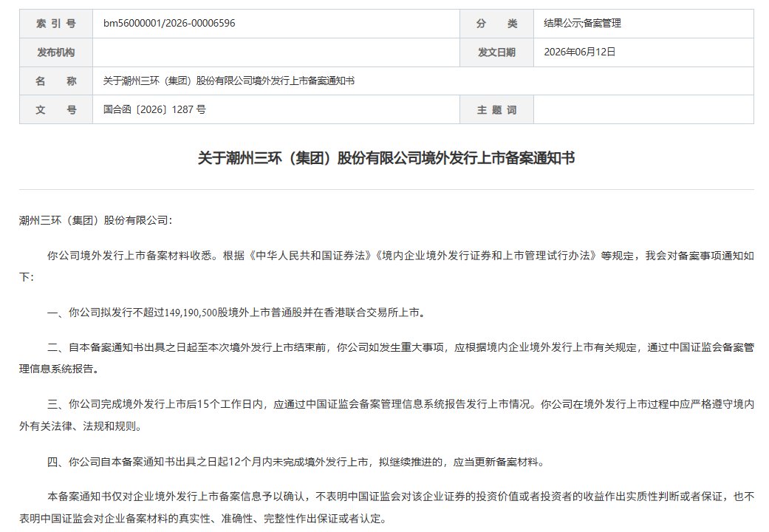Click the 文号 label cell
Image resolution: width=769 pixels, height=532 pixels.
tap(56, 109)
